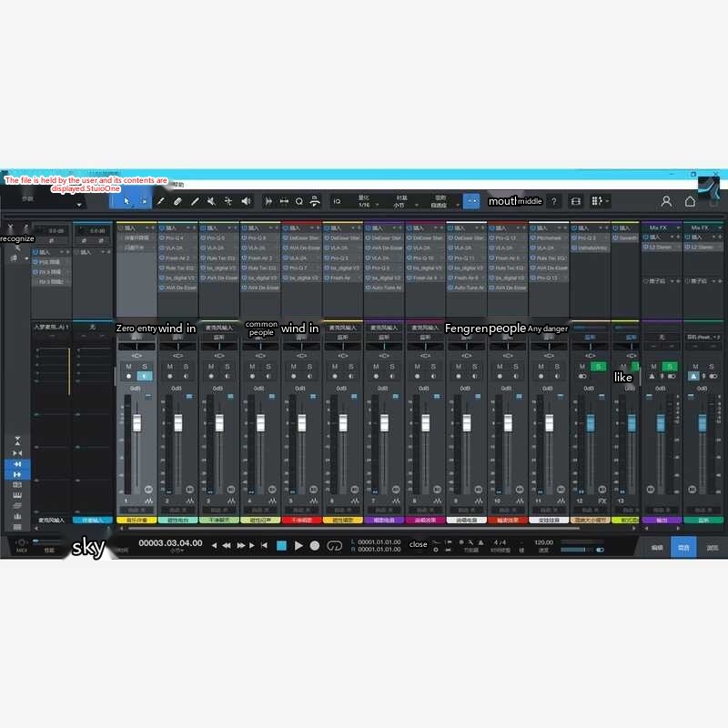Click the 4 / 4 time signature

[x=500, y=542]
